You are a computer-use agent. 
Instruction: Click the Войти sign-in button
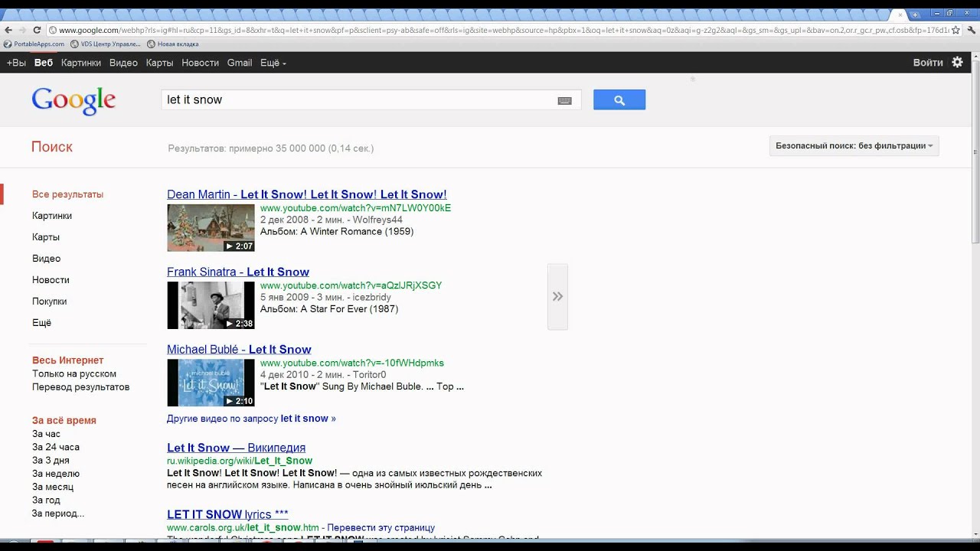(x=928, y=63)
